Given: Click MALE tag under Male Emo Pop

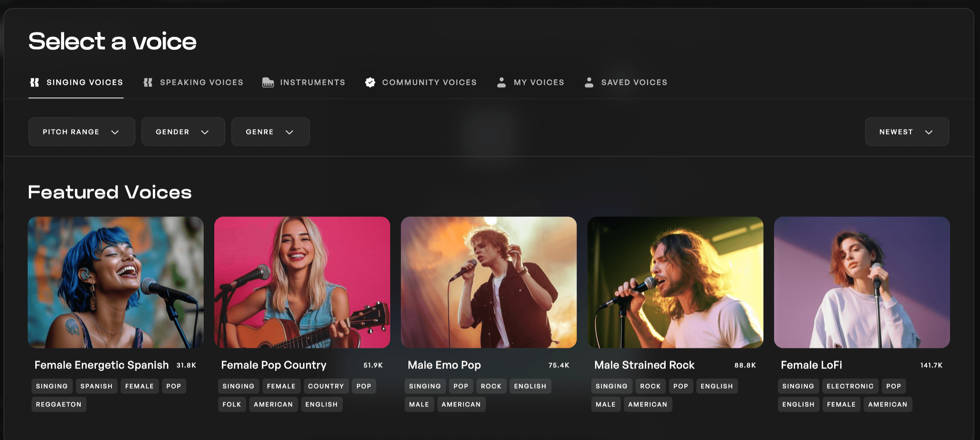Looking at the screenshot, I should tap(419, 404).
